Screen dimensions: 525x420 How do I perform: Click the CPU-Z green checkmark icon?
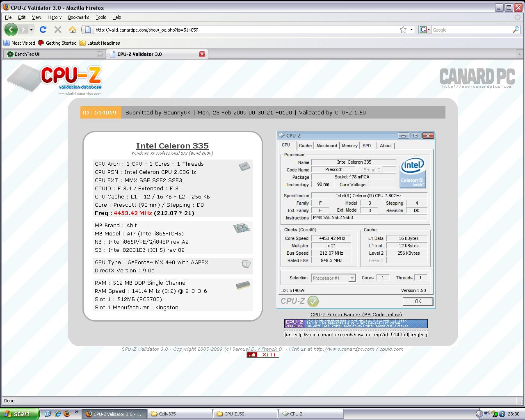[x=313, y=301]
